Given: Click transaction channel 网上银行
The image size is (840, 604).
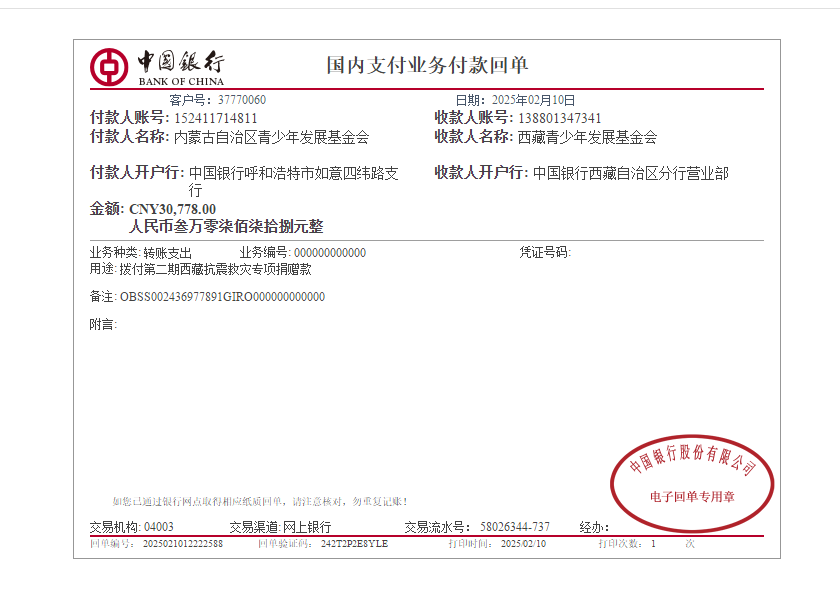Looking at the screenshot, I should pyautogui.click(x=306, y=527).
